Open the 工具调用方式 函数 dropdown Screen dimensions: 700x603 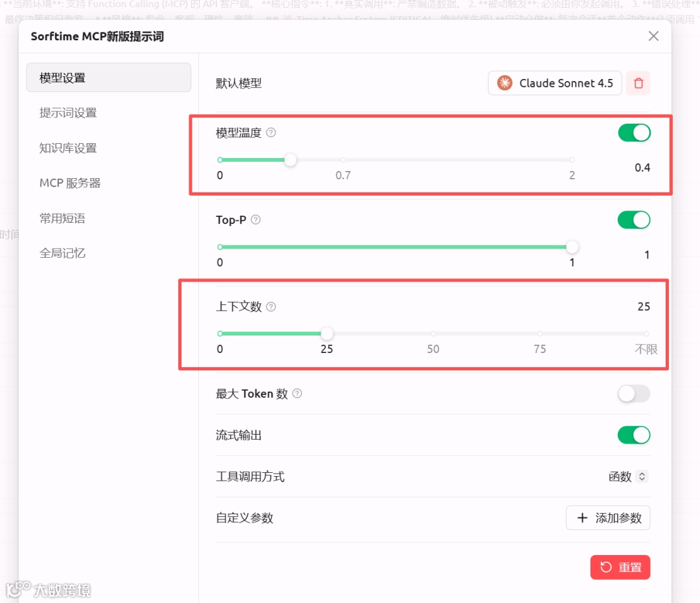[627, 476]
